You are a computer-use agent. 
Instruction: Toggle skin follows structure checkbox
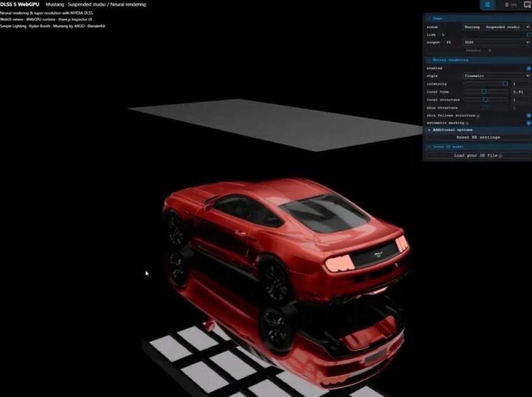[529, 116]
